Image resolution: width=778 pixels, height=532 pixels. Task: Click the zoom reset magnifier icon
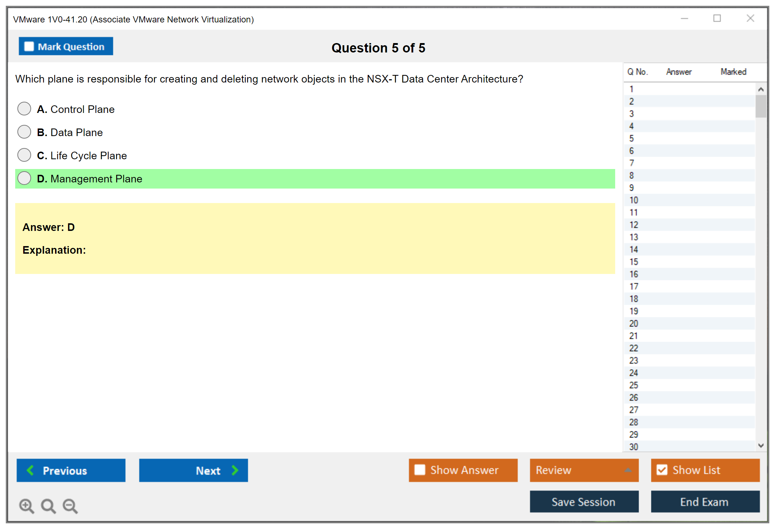[x=48, y=506]
